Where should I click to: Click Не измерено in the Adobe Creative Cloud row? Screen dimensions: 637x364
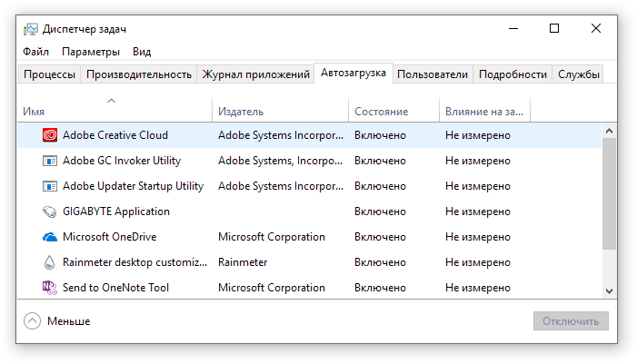point(477,135)
